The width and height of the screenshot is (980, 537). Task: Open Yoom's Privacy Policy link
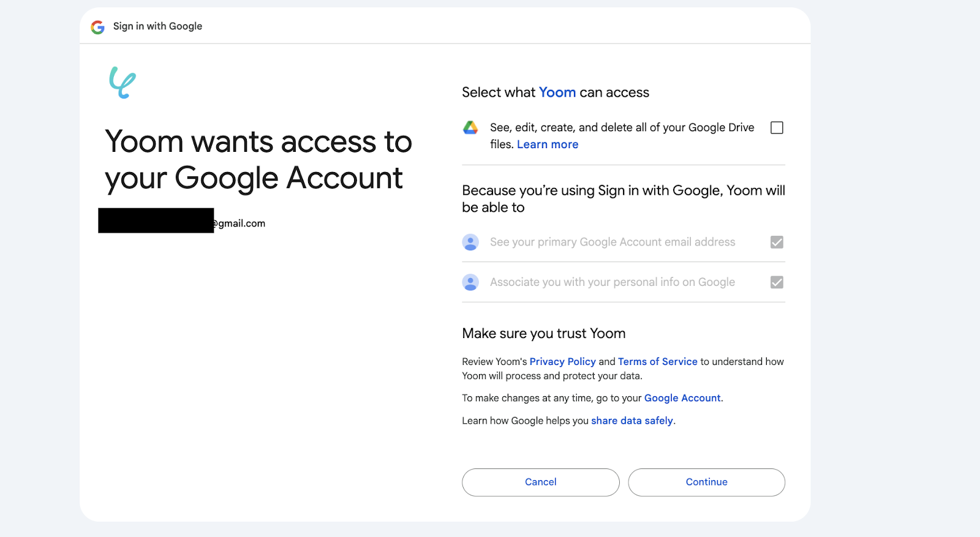[x=562, y=362]
